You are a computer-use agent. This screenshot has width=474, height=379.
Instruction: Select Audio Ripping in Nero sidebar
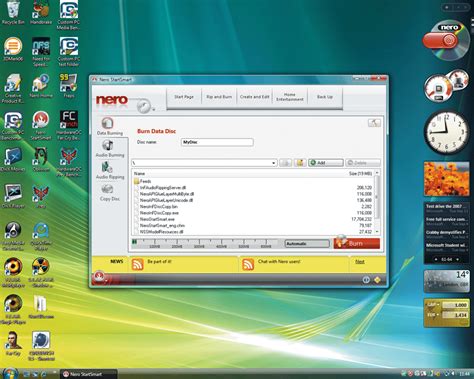tap(110, 170)
